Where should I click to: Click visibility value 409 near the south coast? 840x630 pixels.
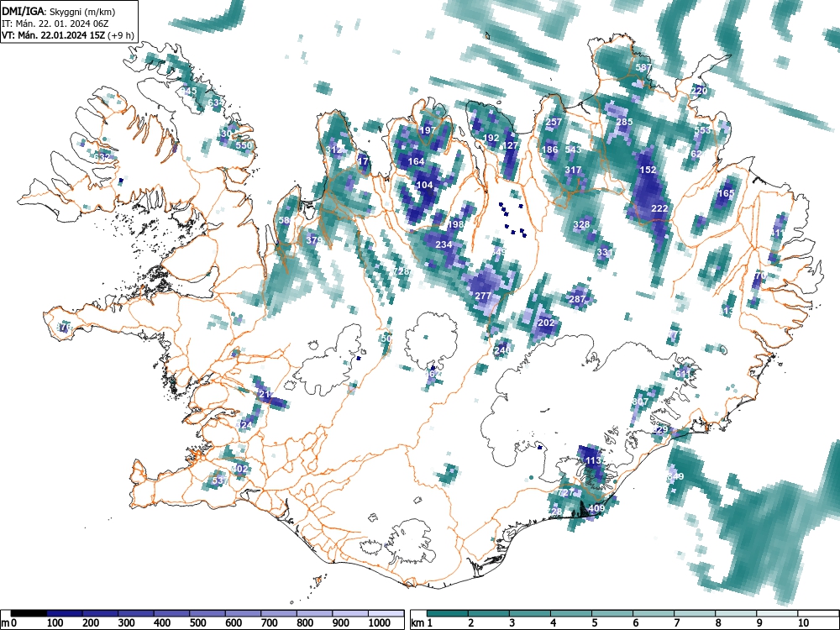coord(596,508)
